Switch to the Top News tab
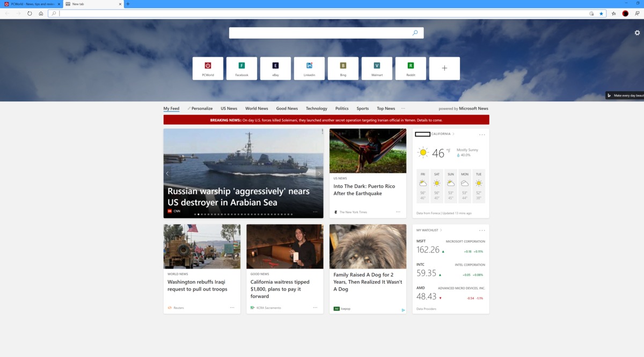644x357 pixels. click(x=386, y=108)
